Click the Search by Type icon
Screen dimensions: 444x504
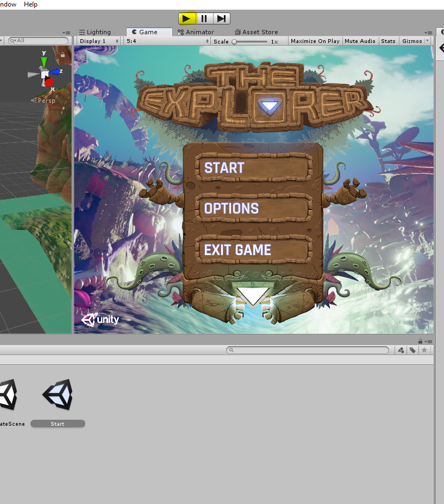pos(401,350)
